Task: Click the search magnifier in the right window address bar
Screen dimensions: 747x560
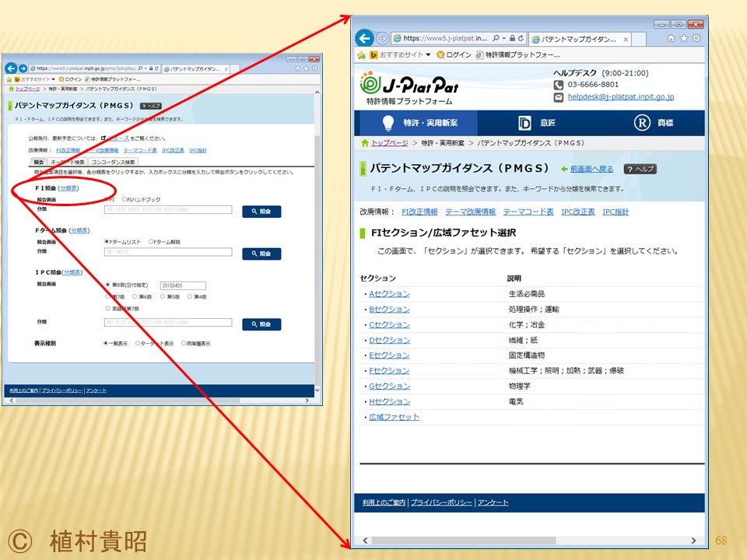Action: click(x=496, y=38)
